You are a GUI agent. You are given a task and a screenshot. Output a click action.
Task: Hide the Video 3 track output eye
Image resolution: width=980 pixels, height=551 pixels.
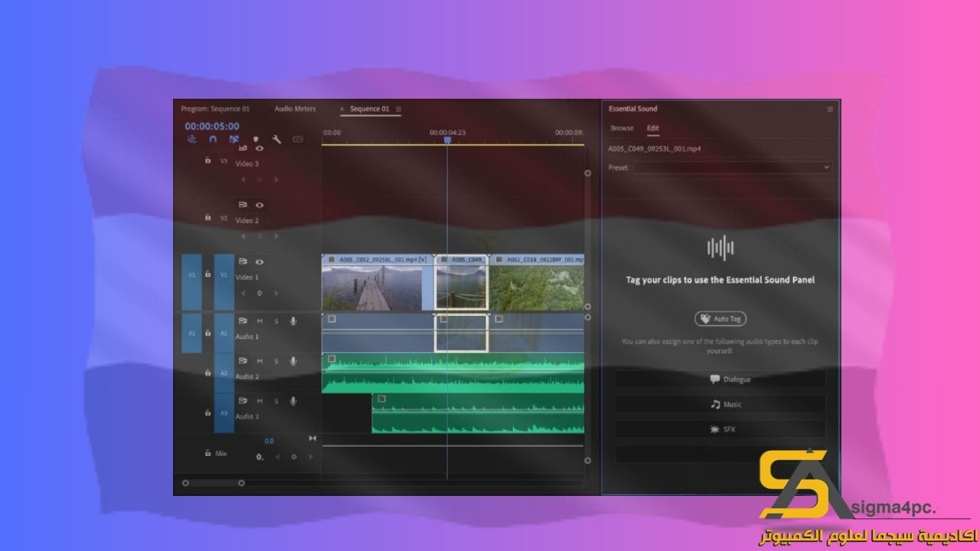pos(260,148)
